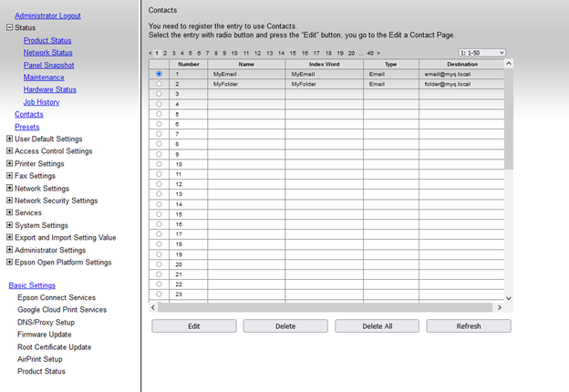569x392 pixels.
Task: Select radio button for entry 3
Action: point(160,94)
